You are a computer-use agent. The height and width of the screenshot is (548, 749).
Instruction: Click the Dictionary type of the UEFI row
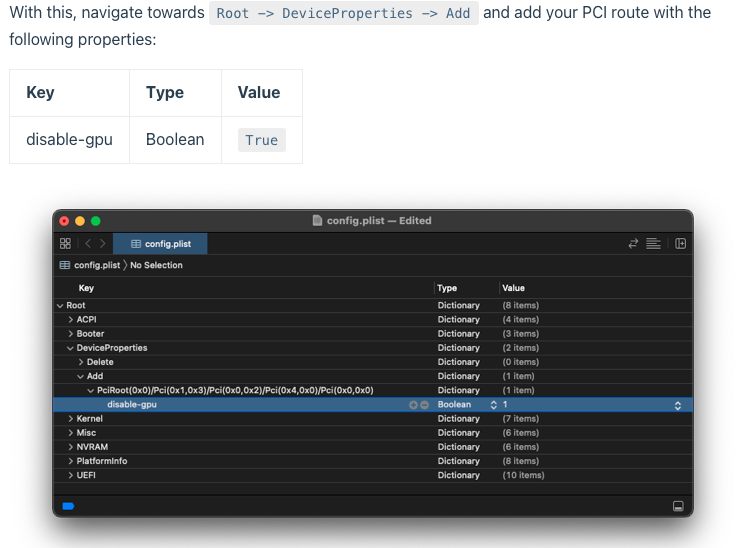click(459, 475)
